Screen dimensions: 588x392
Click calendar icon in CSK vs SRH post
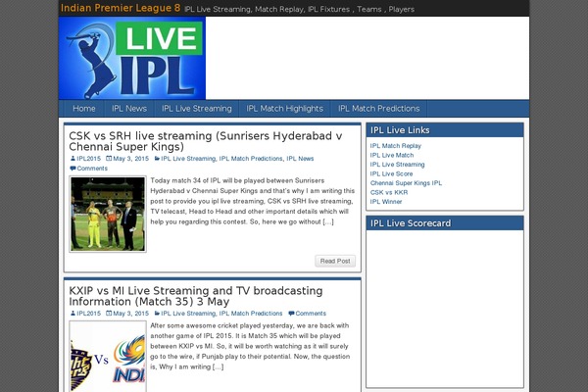(x=109, y=159)
